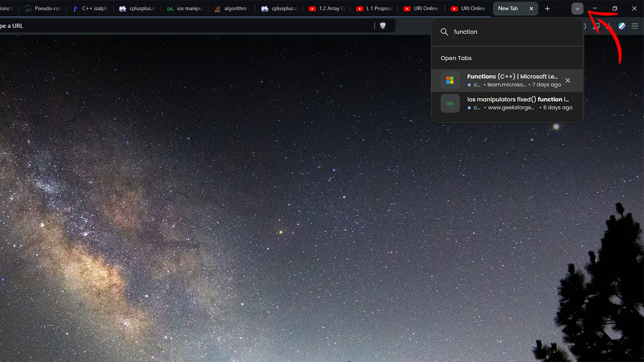Open the L 1 Proposi YouTube tab
Image resolution: width=644 pixels, height=362 pixels.
point(374,9)
